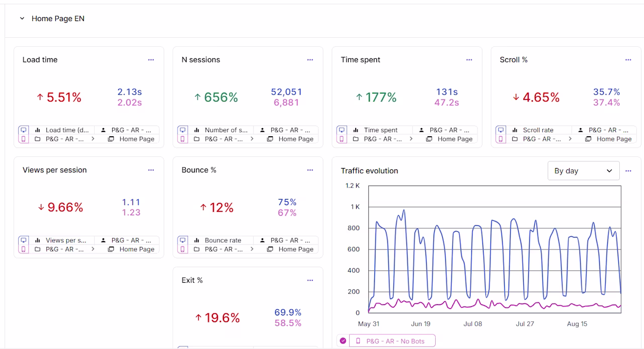644x349 pixels.
Task: Click the Bounce rate metric label
Action: (x=223, y=240)
